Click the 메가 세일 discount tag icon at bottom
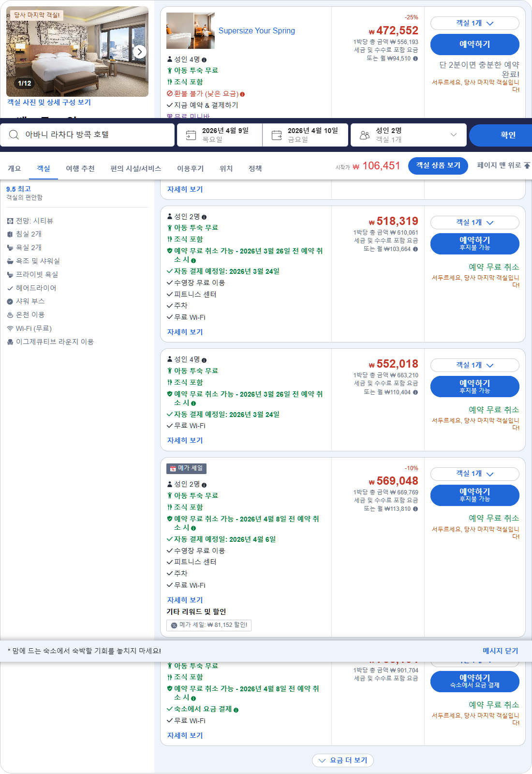This screenshot has width=532, height=774. 174,625
